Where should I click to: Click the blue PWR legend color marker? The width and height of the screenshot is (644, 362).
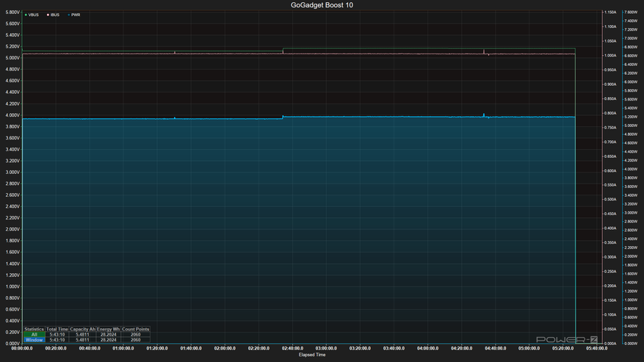point(68,15)
